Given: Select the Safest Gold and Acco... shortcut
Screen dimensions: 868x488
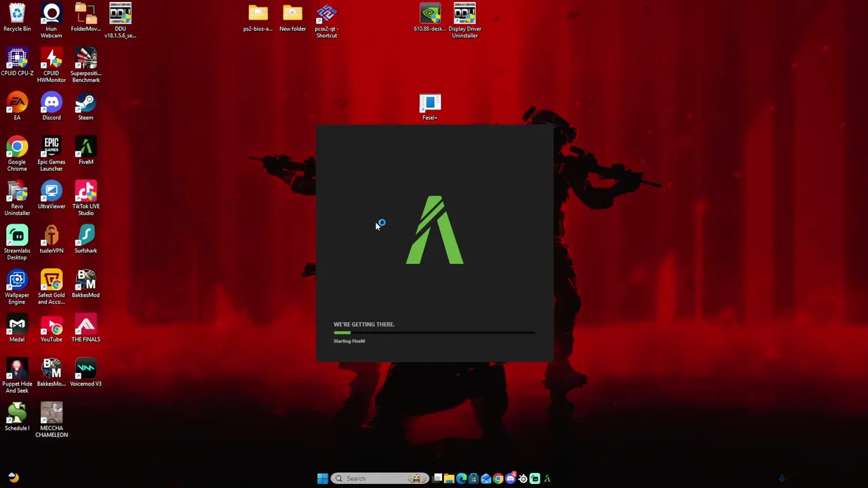Looking at the screenshot, I should (52, 287).
